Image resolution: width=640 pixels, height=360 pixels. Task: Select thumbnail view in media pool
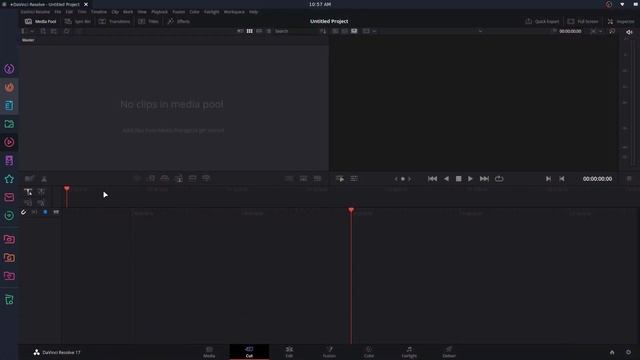[249, 31]
